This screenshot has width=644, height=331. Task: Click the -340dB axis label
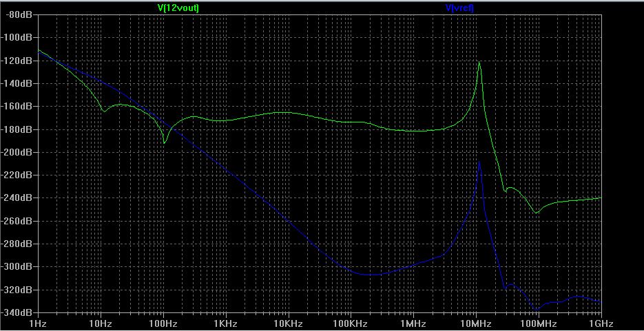pyautogui.click(x=17, y=312)
